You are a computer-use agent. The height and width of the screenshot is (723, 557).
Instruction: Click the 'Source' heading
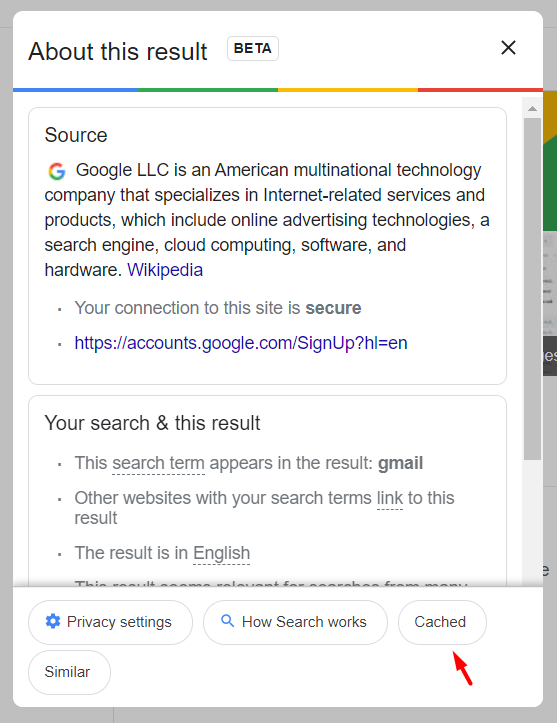click(x=76, y=135)
